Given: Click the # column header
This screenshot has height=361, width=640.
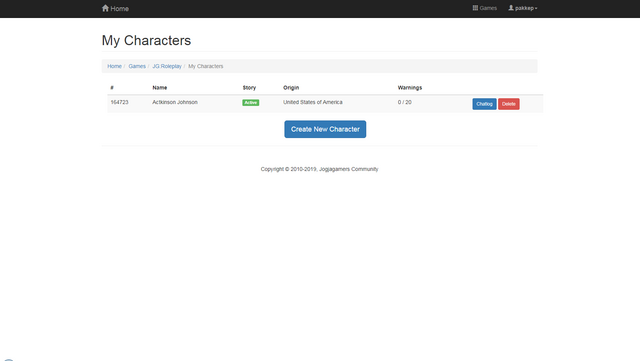Looking at the screenshot, I should click(112, 87).
